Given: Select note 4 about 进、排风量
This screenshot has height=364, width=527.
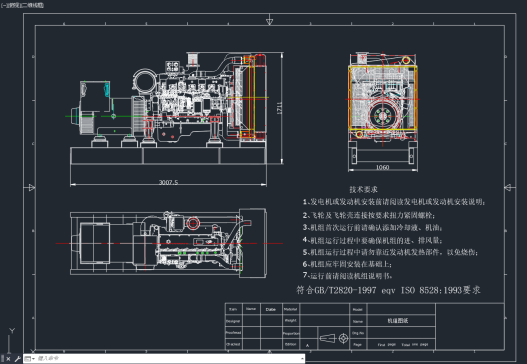Looking at the screenshot, I should click(372, 240).
